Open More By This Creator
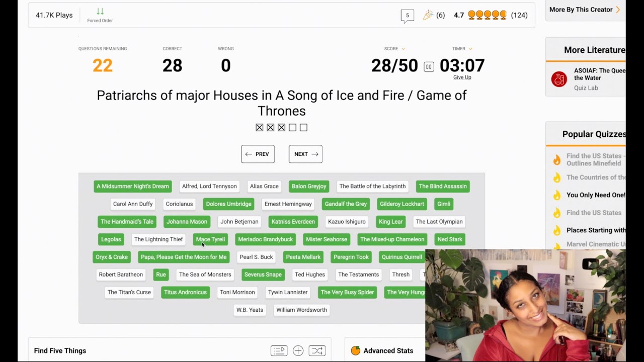 581,10
